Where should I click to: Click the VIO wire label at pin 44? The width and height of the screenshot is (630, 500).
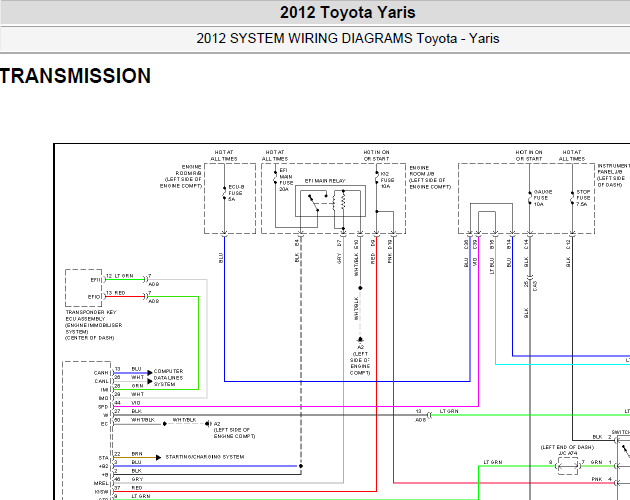(x=135, y=403)
